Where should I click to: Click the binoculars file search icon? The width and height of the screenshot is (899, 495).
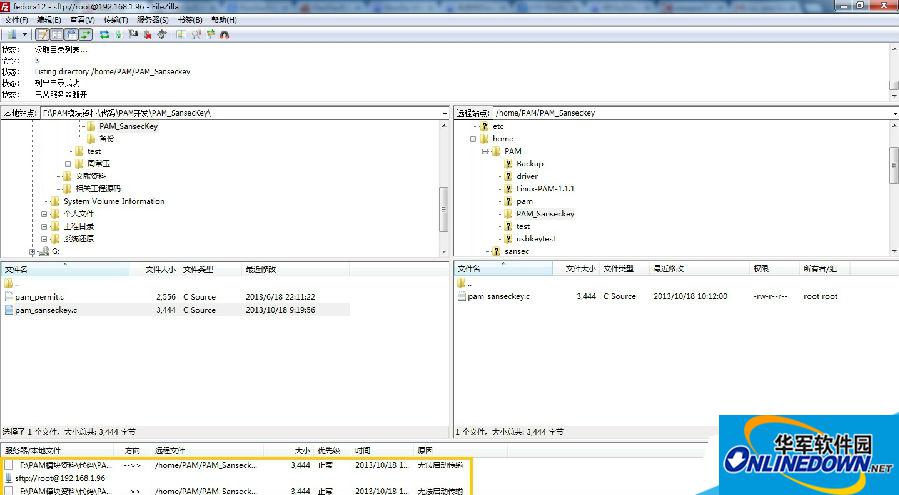coord(225,34)
